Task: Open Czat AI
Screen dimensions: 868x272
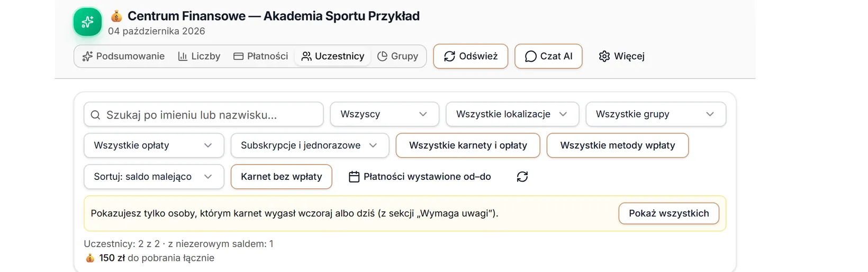Action: point(548,56)
